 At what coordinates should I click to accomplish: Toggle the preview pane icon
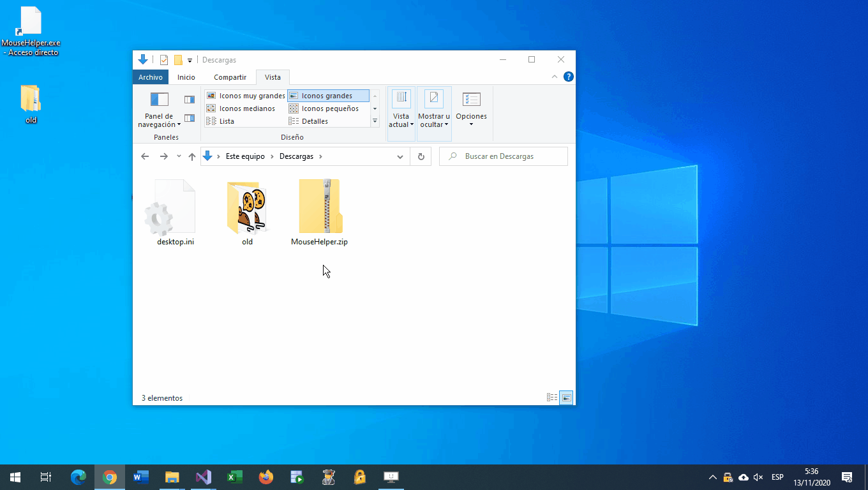click(x=190, y=100)
